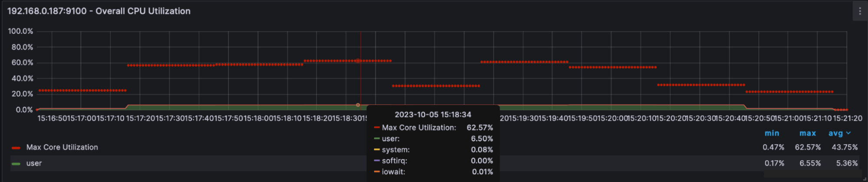Click the 20.0% y-axis label
The height and width of the screenshot is (182, 868).
point(22,94)
